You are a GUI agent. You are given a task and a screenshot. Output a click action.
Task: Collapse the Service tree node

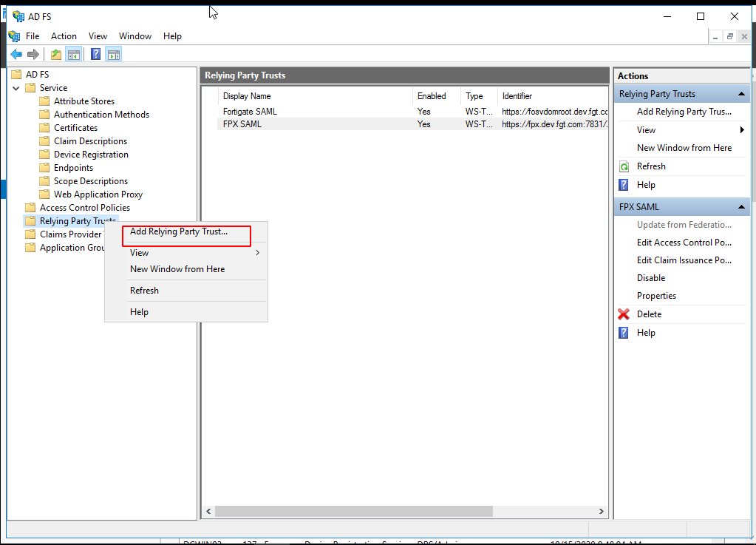16,88
